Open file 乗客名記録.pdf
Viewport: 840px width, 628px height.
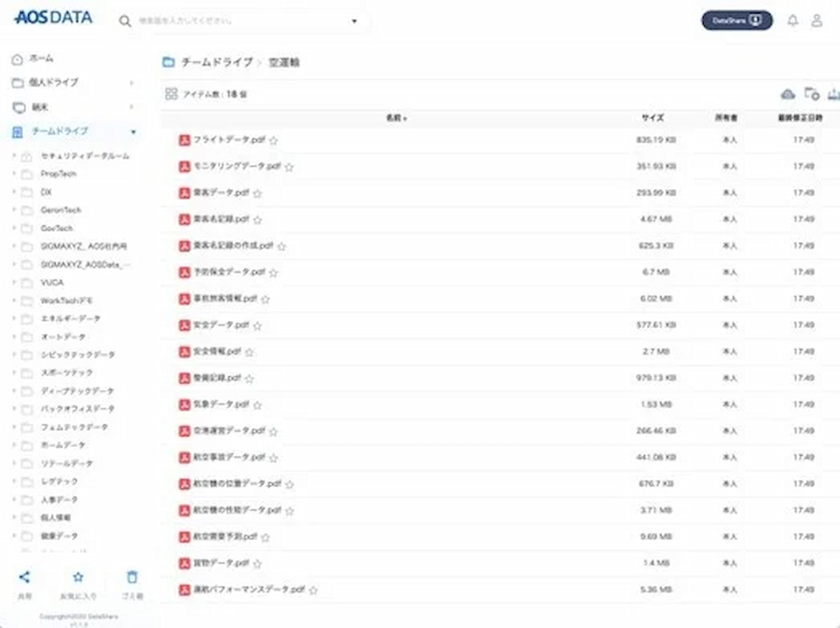tap(221, 219)
